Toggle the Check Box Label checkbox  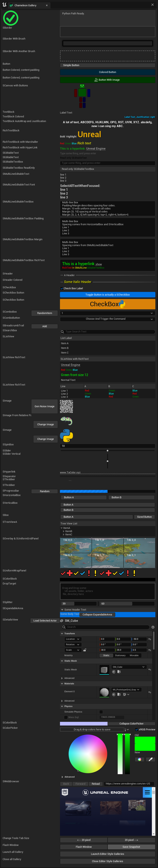(62, 288)
